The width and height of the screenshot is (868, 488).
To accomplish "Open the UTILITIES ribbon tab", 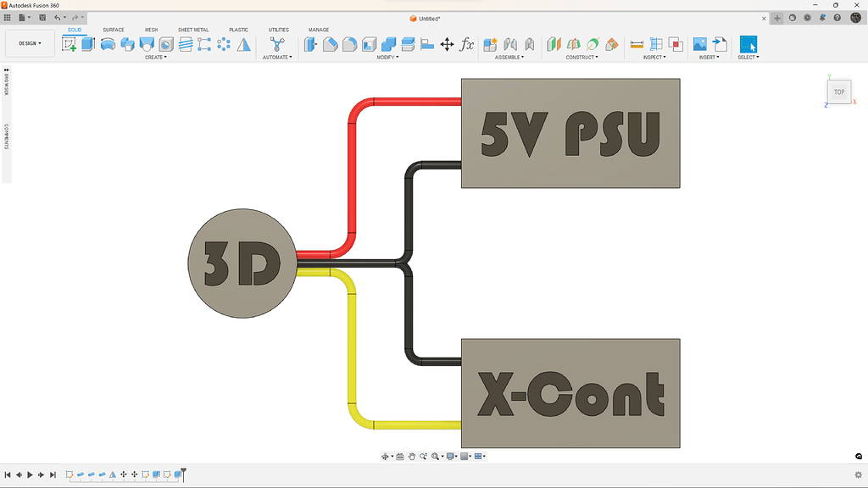I will tap(278, 29).
